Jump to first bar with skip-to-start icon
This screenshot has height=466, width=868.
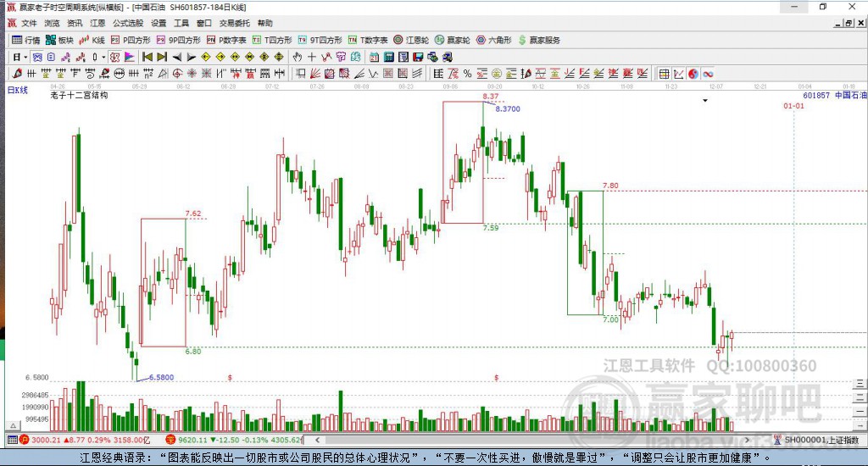tap(147, 57)
